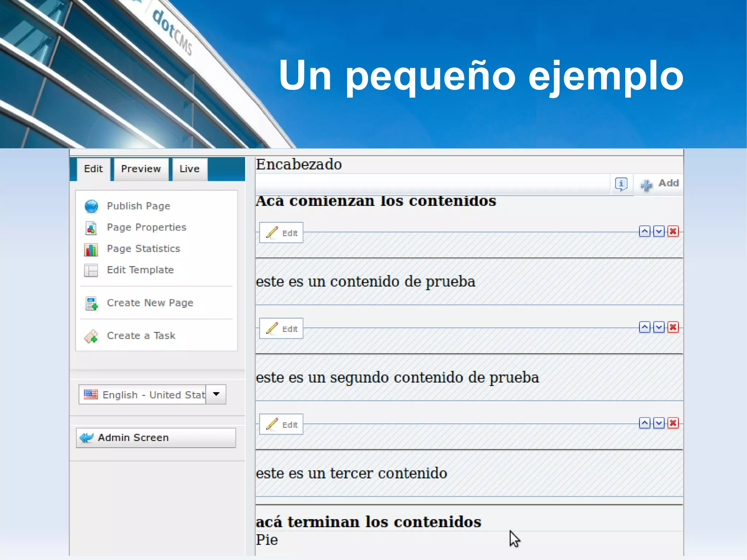Move first test content up with arrow
The image size is (747, 560).
tap(645, 231)
